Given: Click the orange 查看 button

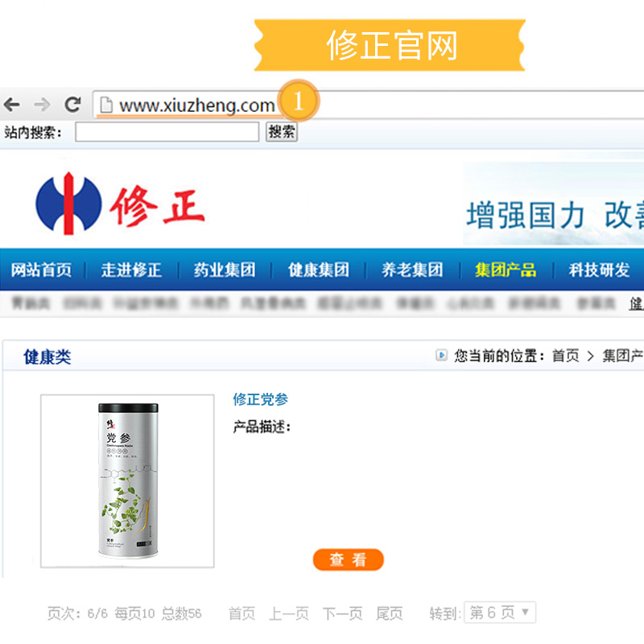Looking at the screenshot, I should [x=349, y=559].
